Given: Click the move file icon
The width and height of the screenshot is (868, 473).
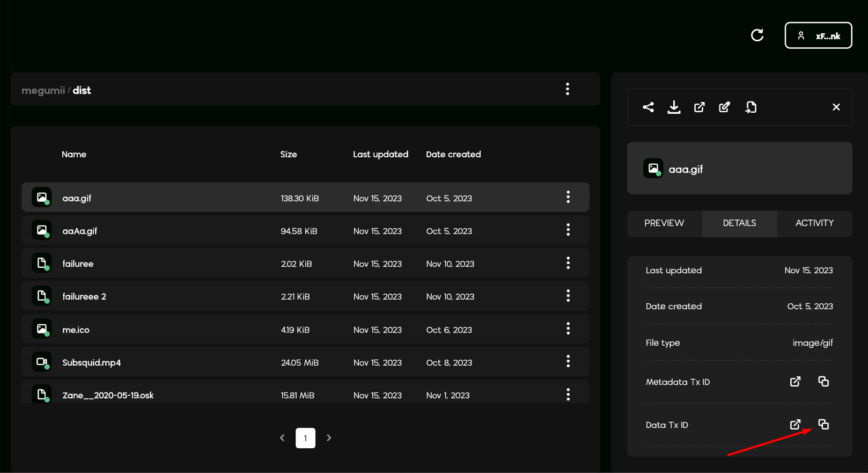Looking at the screenshot, I should tap(751, 107).
